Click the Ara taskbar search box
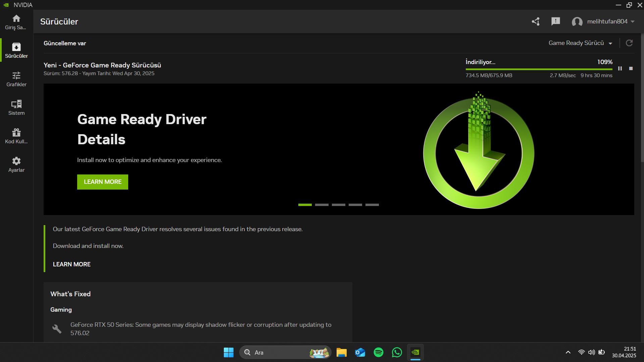 285,352
